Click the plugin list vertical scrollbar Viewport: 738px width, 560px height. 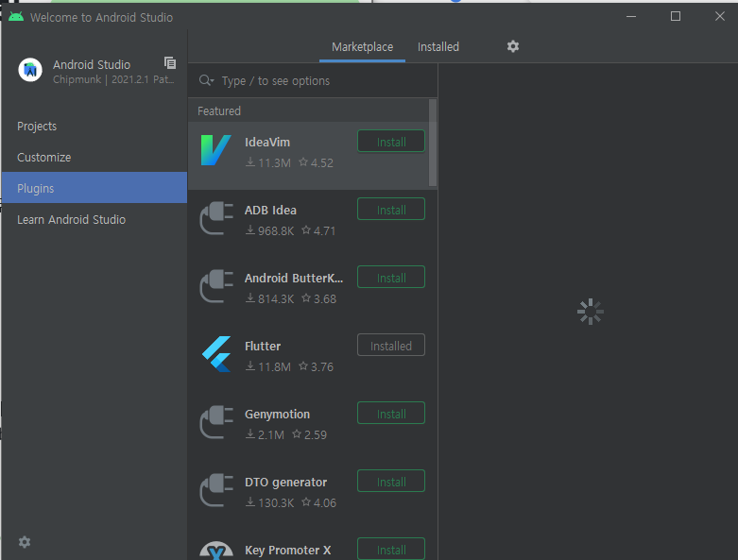(433, 143)
